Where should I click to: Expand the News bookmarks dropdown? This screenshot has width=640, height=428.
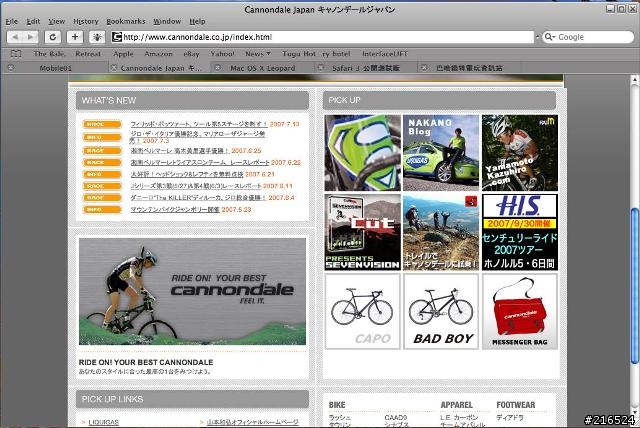coord(258,53)
